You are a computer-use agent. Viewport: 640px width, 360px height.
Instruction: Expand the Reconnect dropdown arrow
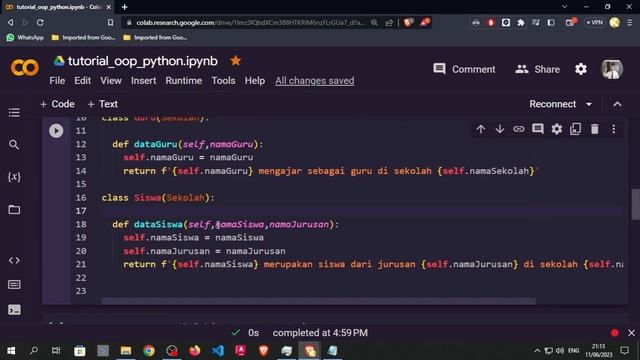pyautogui.click(x=589, y=104)
